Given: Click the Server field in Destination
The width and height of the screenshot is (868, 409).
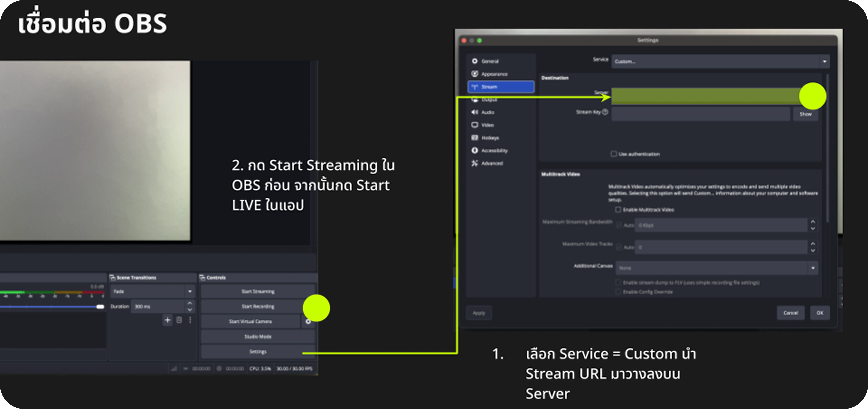Looking at the screenshot, I should tap(714, 96).
